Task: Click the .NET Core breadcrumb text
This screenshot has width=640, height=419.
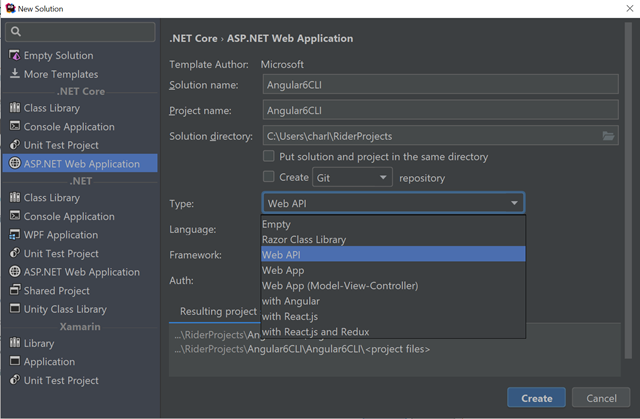Action: pyautogui.click(x=193, y=38)
